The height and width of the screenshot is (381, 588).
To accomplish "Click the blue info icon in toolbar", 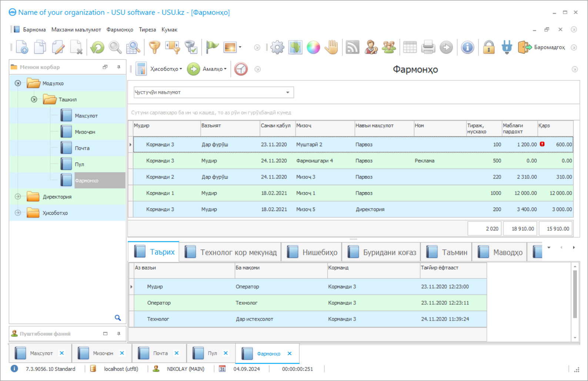I will point(468,47).
